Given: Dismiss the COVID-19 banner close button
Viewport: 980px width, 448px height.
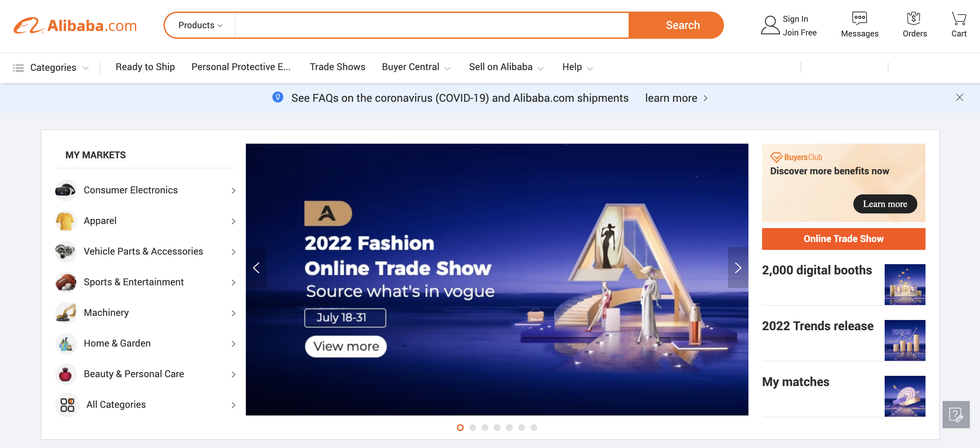Looking at the screenshot, I should click(959, 97).
